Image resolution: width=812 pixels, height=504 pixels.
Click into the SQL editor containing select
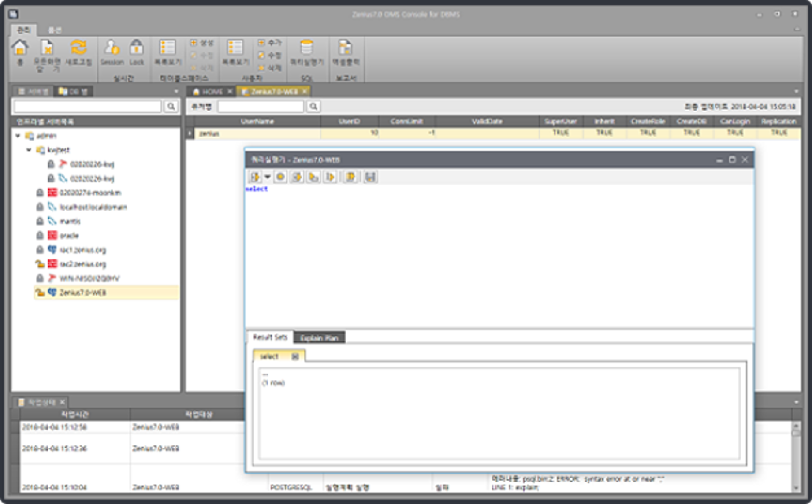(499, 256)
